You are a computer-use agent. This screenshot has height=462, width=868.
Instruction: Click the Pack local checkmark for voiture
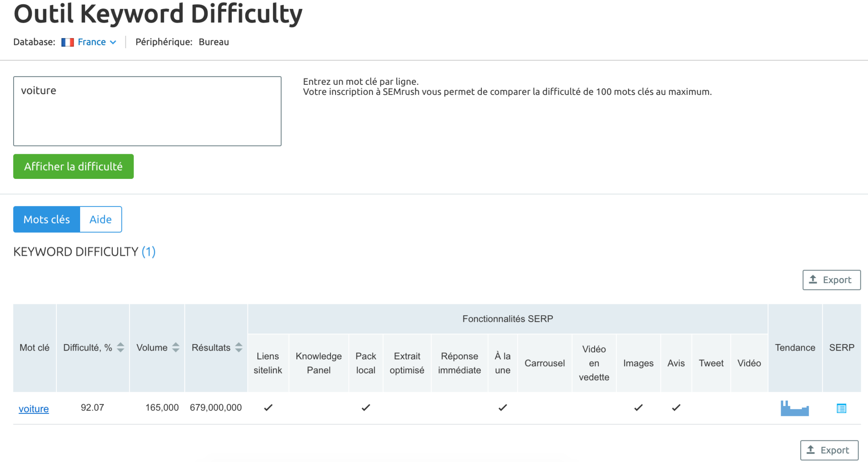[x=366, y=408]
